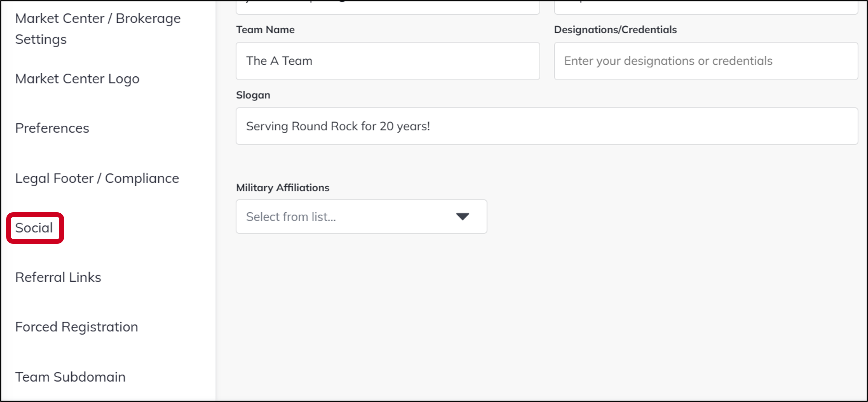Click the Team Name label
Screen dimensions: 868x402
(x=265, y=30)
